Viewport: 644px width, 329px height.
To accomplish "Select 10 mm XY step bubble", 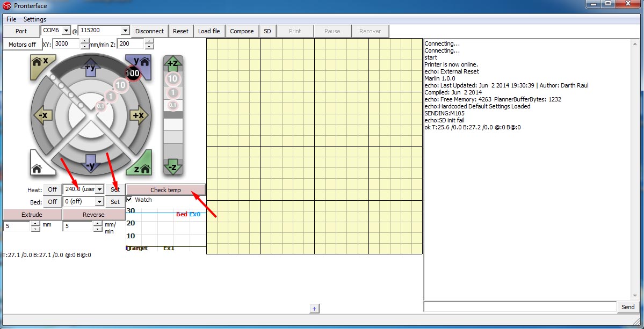I will point(120,85).
